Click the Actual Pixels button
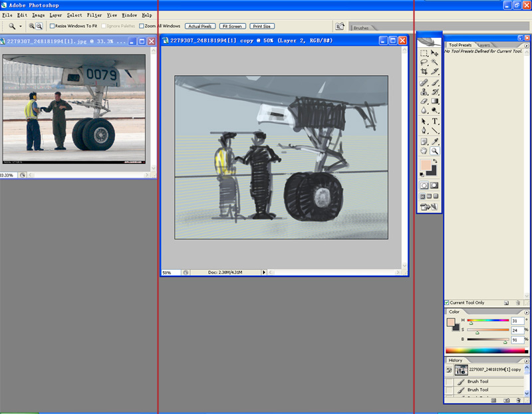This screenshot has width=532, height=414. pos(200,26)
